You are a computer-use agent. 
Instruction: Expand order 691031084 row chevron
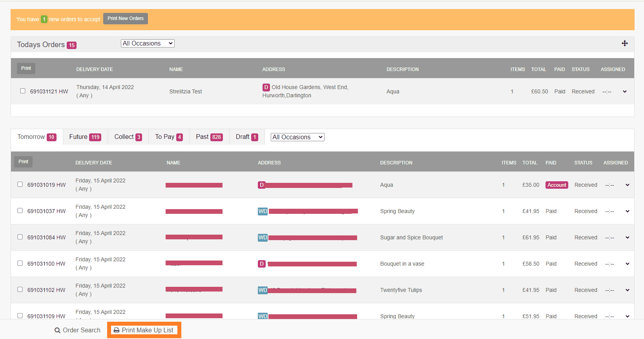coord(628,237)
